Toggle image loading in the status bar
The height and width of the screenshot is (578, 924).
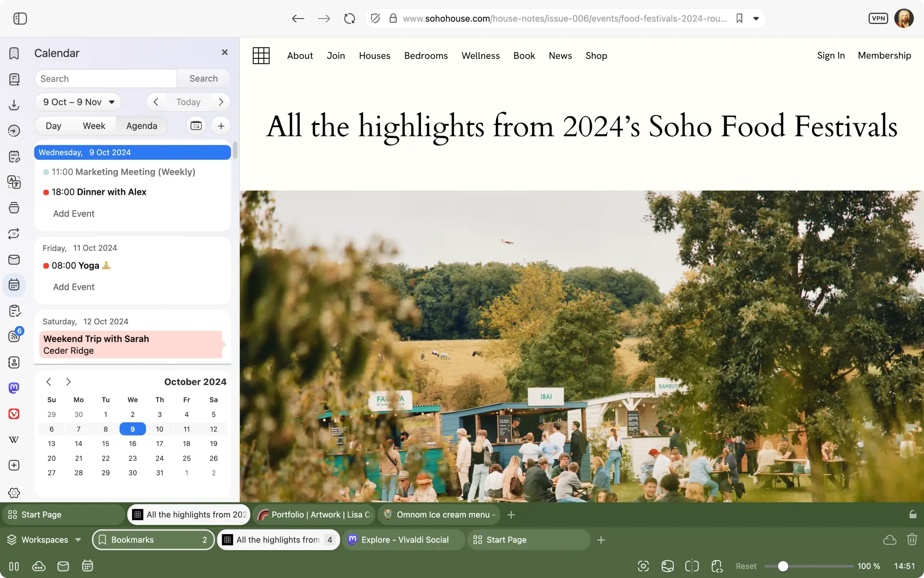[x=667, y=566]
